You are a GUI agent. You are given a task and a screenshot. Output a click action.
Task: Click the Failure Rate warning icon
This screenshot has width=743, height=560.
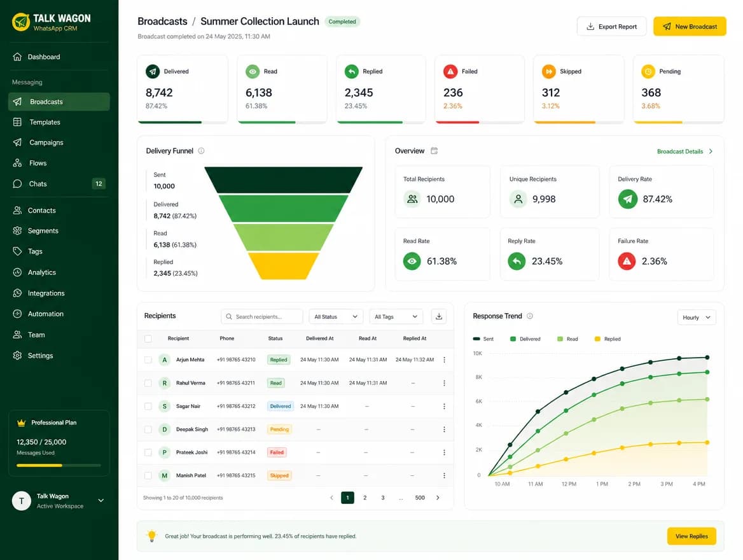coord(627,262)
